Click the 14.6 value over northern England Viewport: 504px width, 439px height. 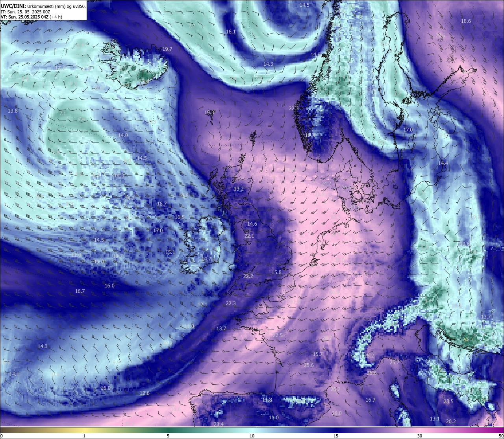tap(252, 224)
